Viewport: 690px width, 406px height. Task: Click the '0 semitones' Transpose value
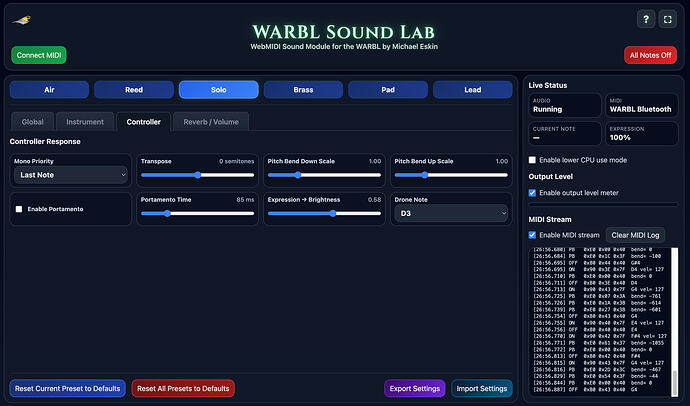coord(237,161)
